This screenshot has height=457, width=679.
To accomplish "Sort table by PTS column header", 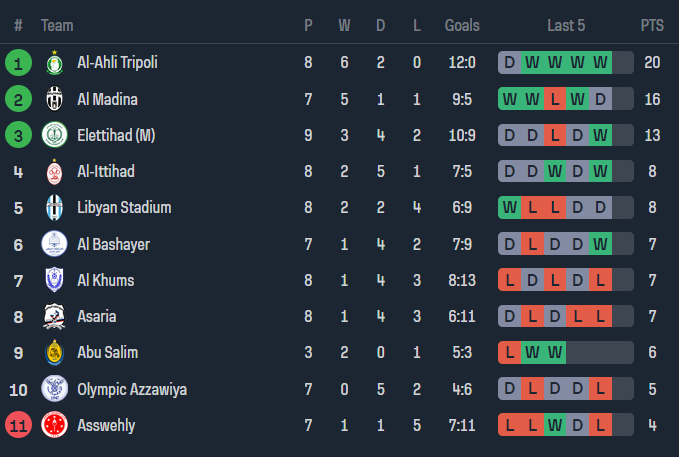I will (652, 25).
